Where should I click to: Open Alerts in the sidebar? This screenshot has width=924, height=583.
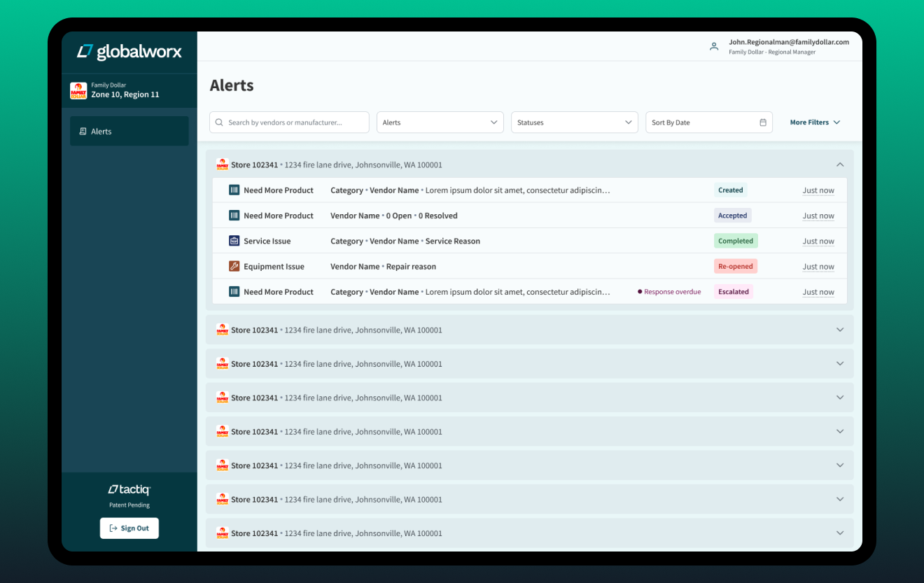coord(129,131)
